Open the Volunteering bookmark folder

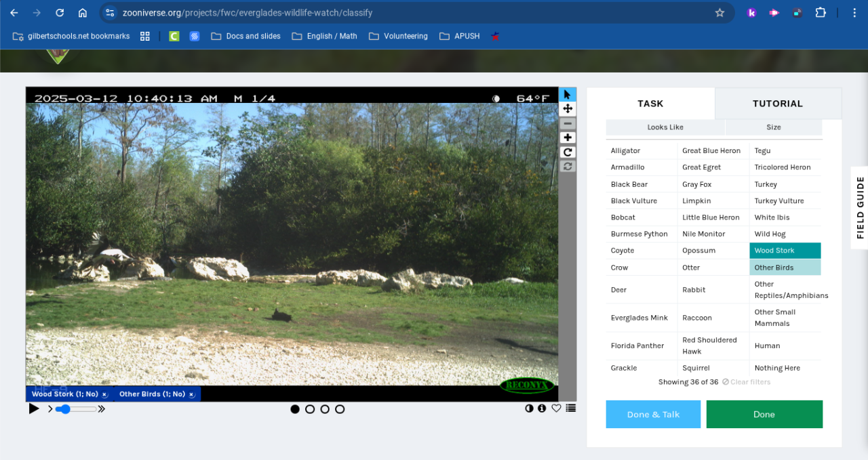[398, 36]
